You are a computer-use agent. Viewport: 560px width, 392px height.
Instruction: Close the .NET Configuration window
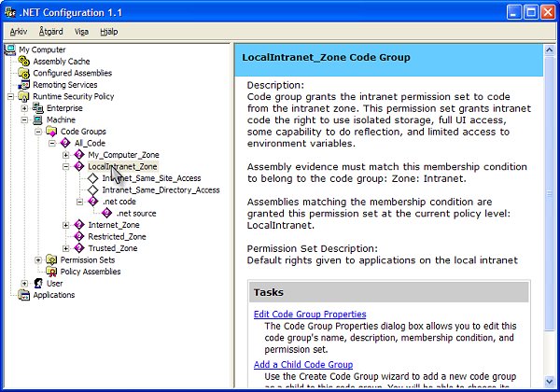click(548, 12)
